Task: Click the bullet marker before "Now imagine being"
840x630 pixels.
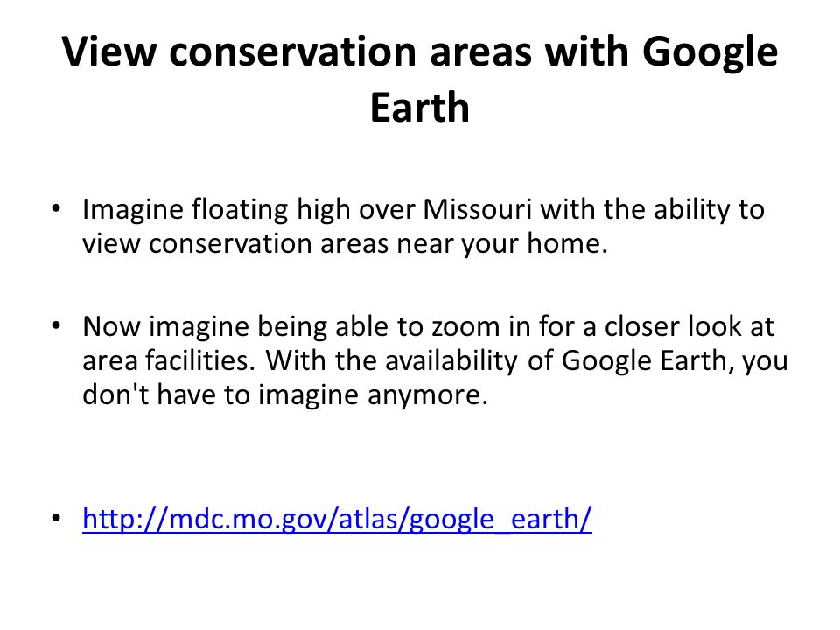Action: [56, 325]
